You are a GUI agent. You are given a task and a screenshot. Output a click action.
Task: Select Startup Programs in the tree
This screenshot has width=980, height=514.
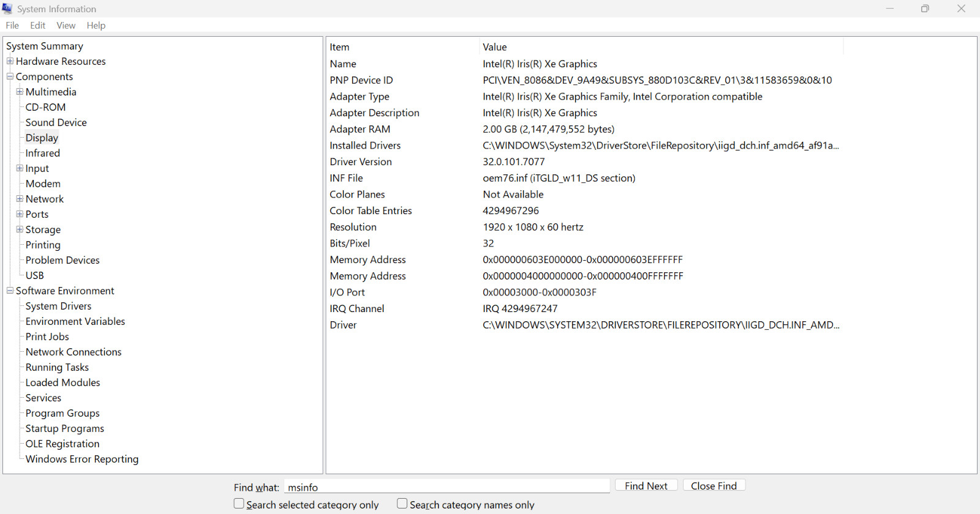coord(65,428)
